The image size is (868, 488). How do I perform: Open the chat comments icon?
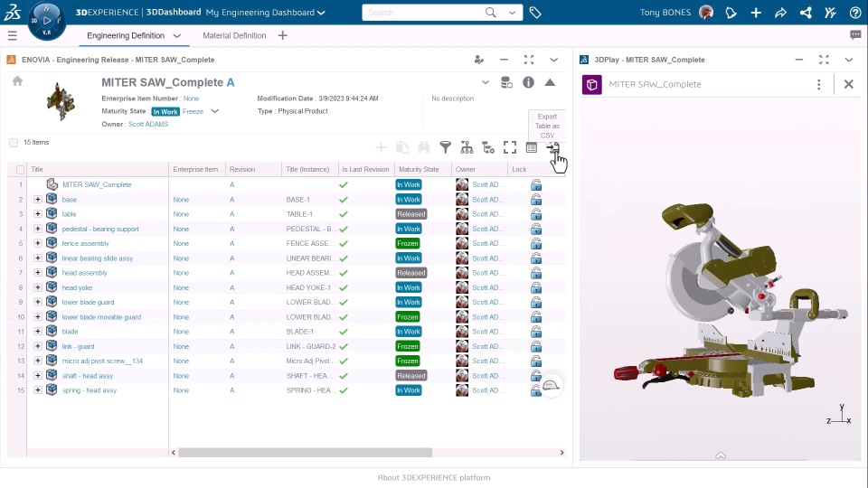(x=855, y=35)
